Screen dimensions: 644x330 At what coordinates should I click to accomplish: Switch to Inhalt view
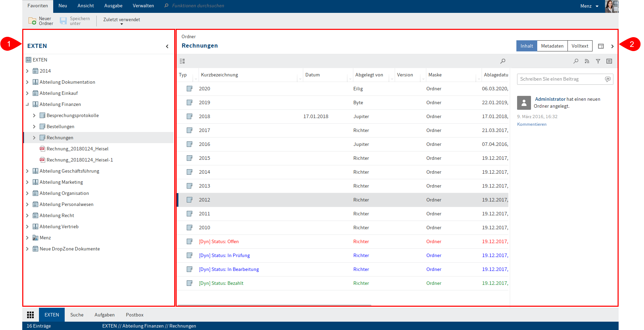pos(526,46)
